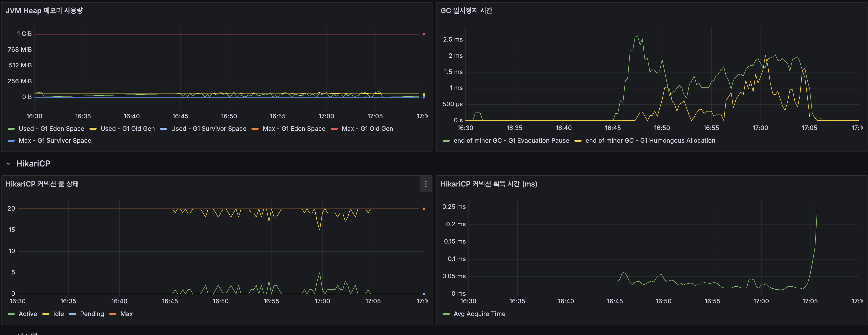Select the Max - G1 Survivor Space legend entry
The width and height of the screenshot is (868, 335).
tap(55, 140)
